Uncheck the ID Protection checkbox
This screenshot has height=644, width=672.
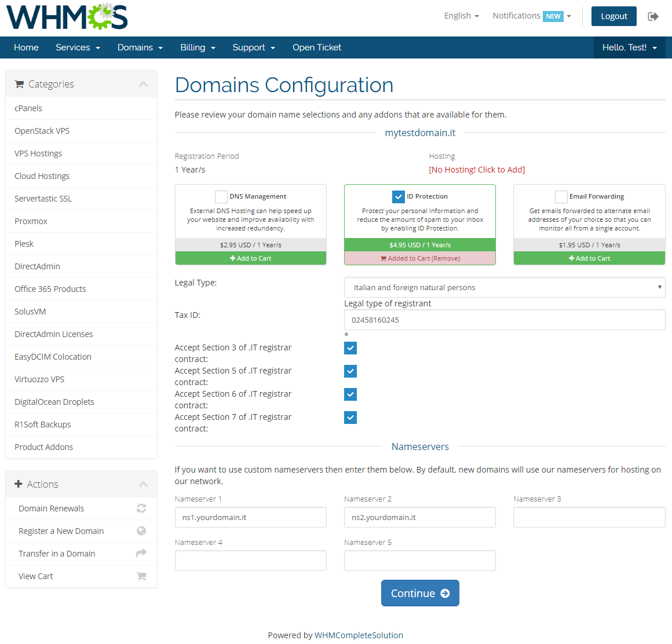399,196
